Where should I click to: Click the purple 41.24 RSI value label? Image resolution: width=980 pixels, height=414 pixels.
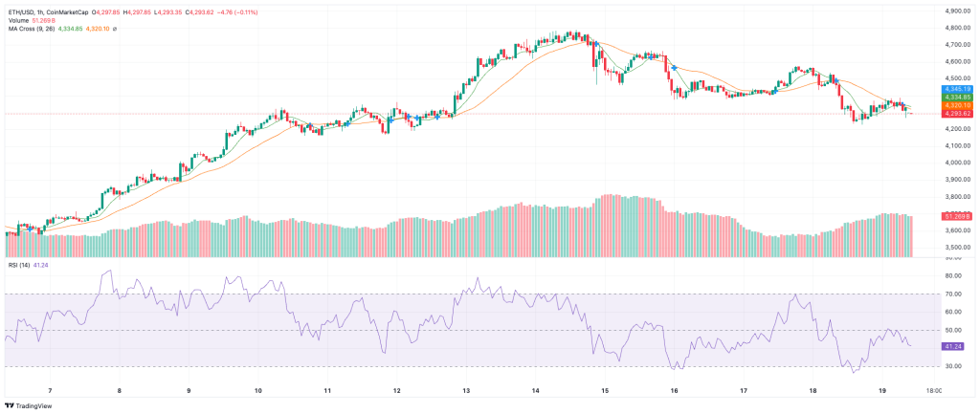click(952, 345)
